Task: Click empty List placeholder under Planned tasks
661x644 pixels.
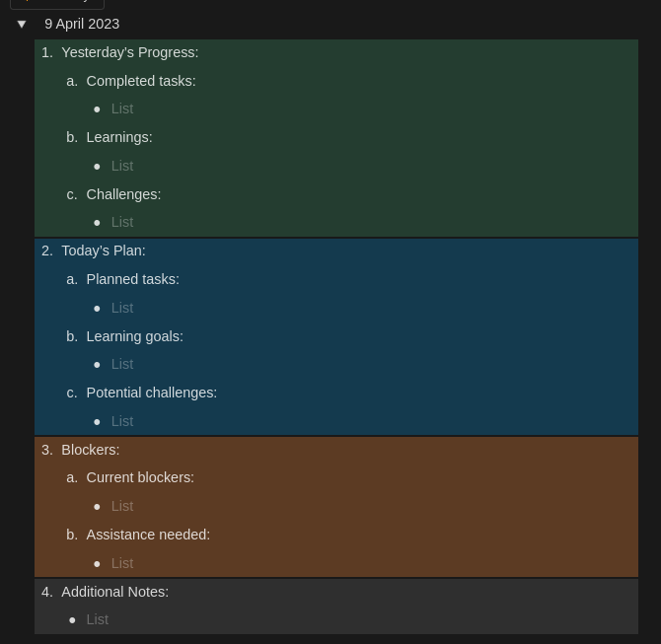Action: pos(122,308)
